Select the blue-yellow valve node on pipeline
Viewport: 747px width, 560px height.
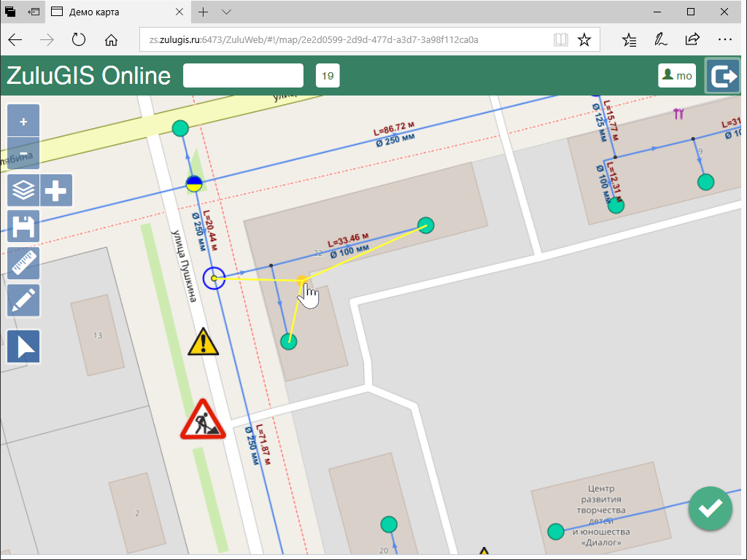(x=193, y=183)
